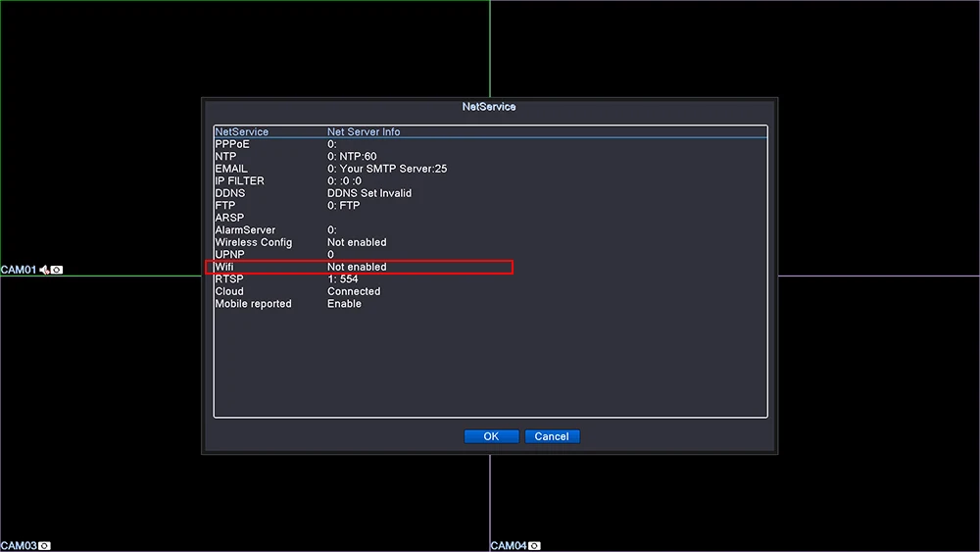The width and height of the screenshot is (980, 552).
Task: Open the EMAIL service entry
Action: click(491, 169)
